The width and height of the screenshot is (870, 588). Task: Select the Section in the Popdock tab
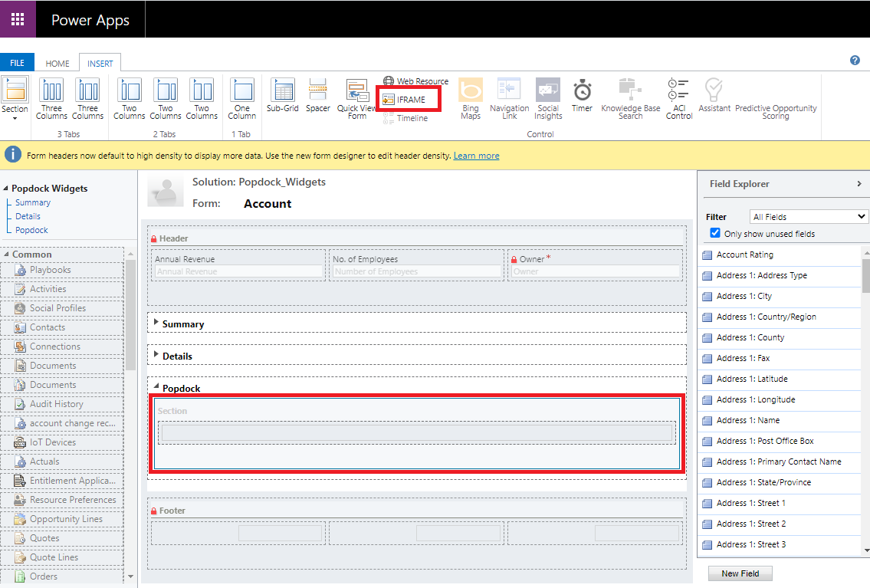(x=417, y=433)
